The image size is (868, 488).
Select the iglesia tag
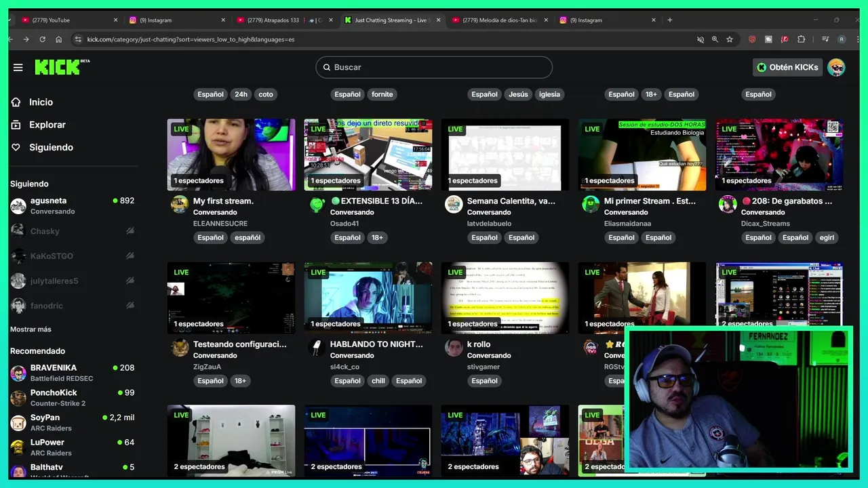[x=549, y=94]
